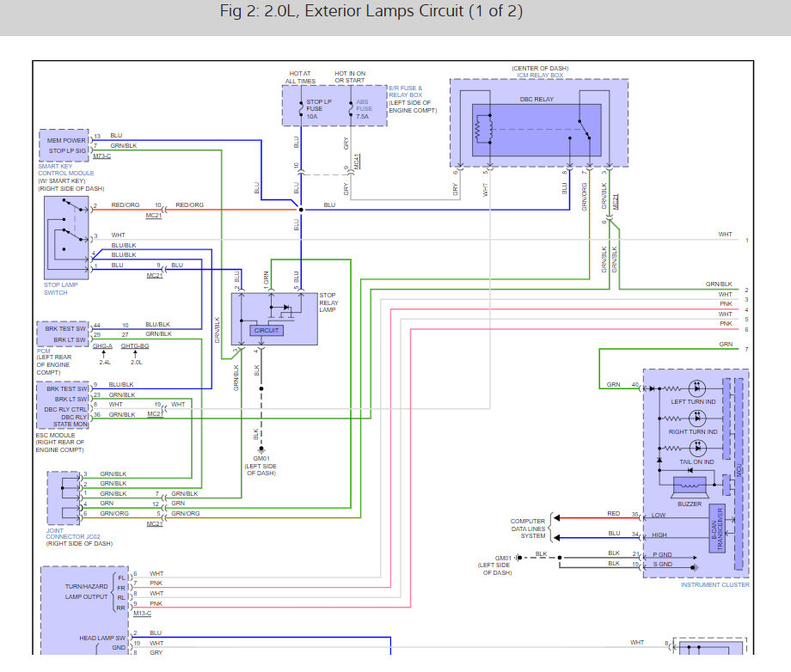This screenshot has width=791, height=672.
Task: Select the blue "INSTRUMENT CLUSTER" label
Action: coord(714,585)
